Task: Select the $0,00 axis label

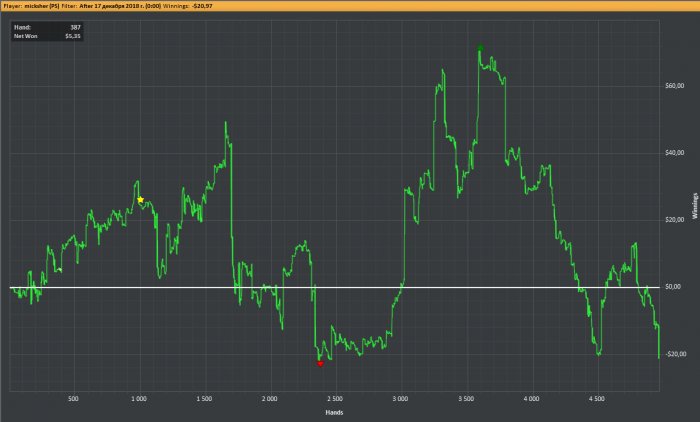Action: [673, 287]
